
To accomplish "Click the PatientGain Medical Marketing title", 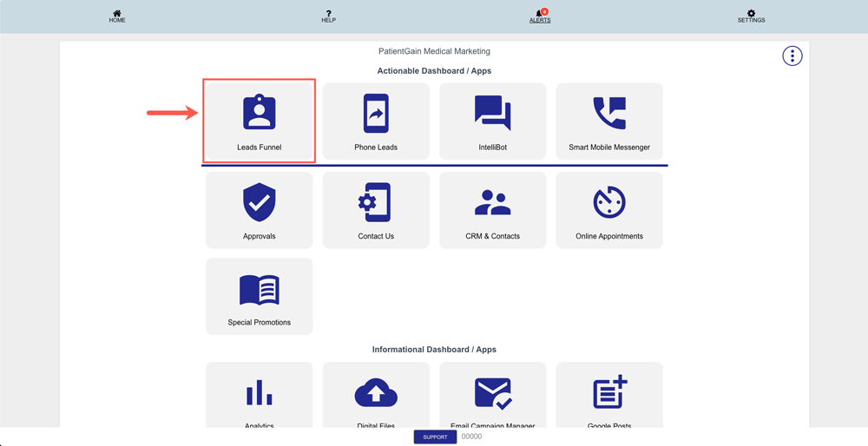I will 434,51.
